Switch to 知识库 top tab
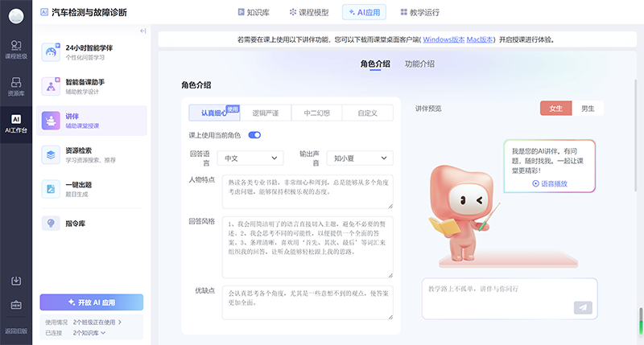This screenshot has width=644, height=345. pos(256,12)
